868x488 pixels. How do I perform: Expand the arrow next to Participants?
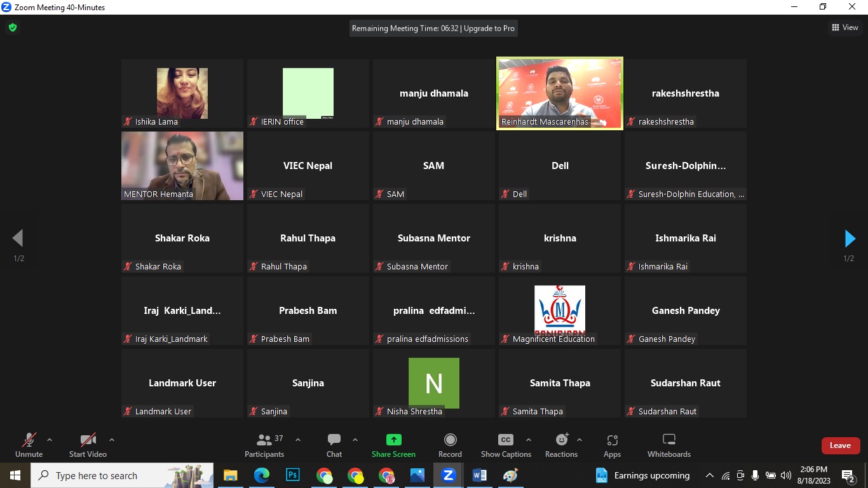298,440
